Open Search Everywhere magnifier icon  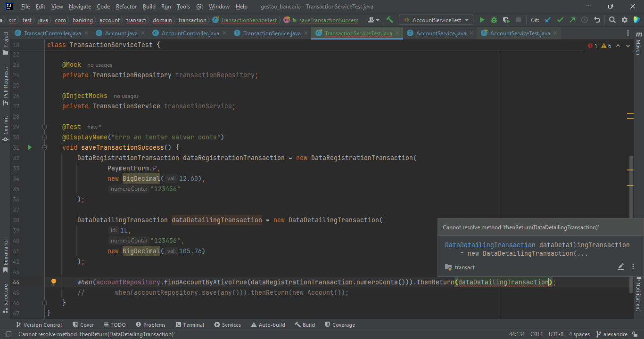pyautogui.click(x=612, y=20)
